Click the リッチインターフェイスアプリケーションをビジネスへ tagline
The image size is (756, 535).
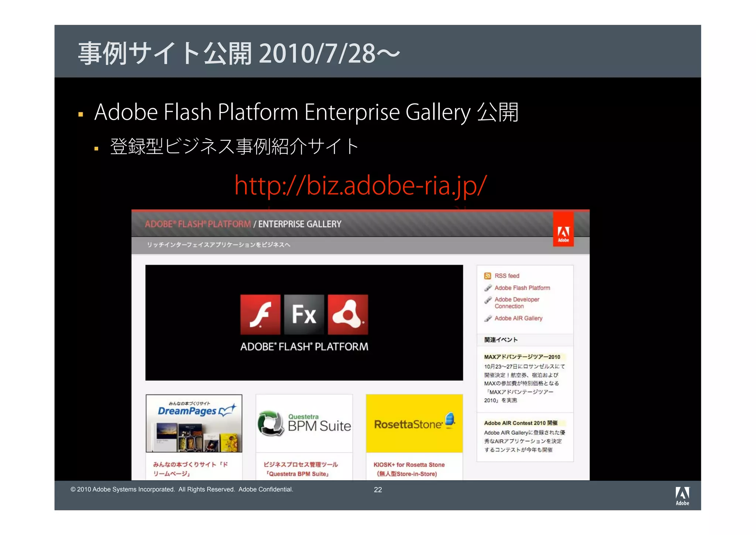[219, 245]
